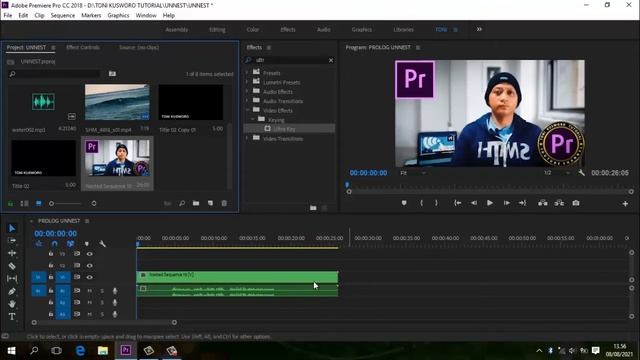Create a new bin in Project panel
The height and width of the screenshot is (360, 640).
[x=196, y=203]
